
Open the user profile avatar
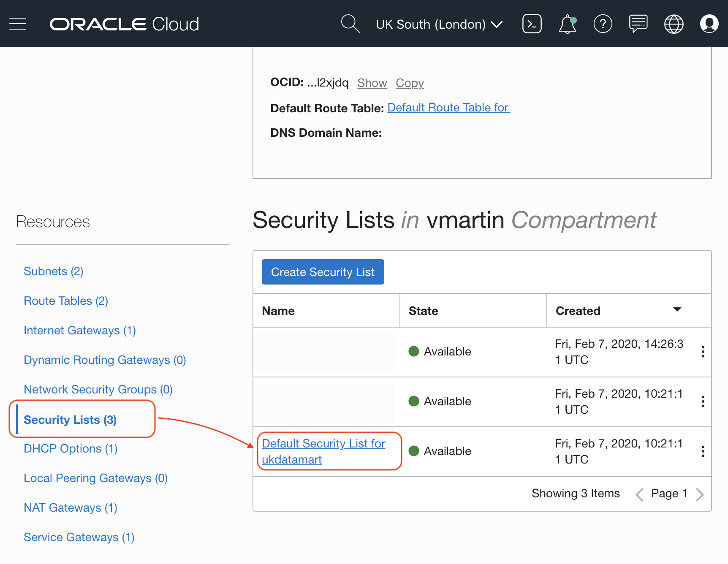[709, 24]
